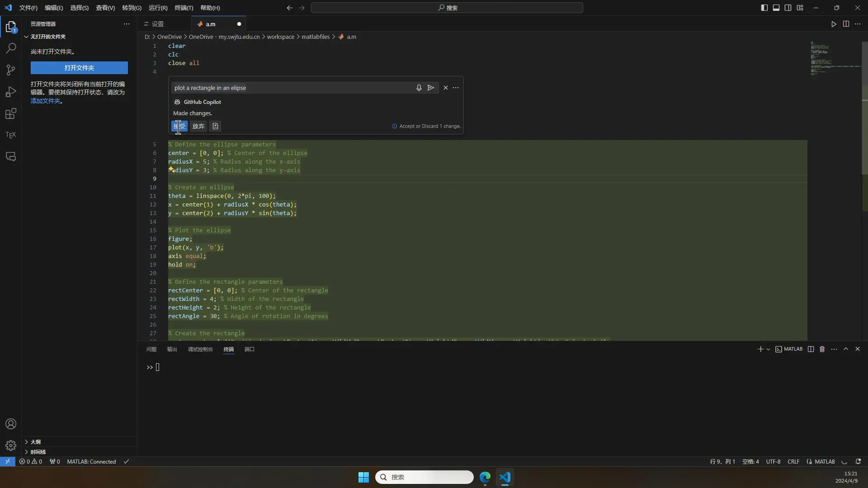Viewport: 868px width, 488px height.
Task: Close the Copilot inline chat widget
Action: pos(446,88)
